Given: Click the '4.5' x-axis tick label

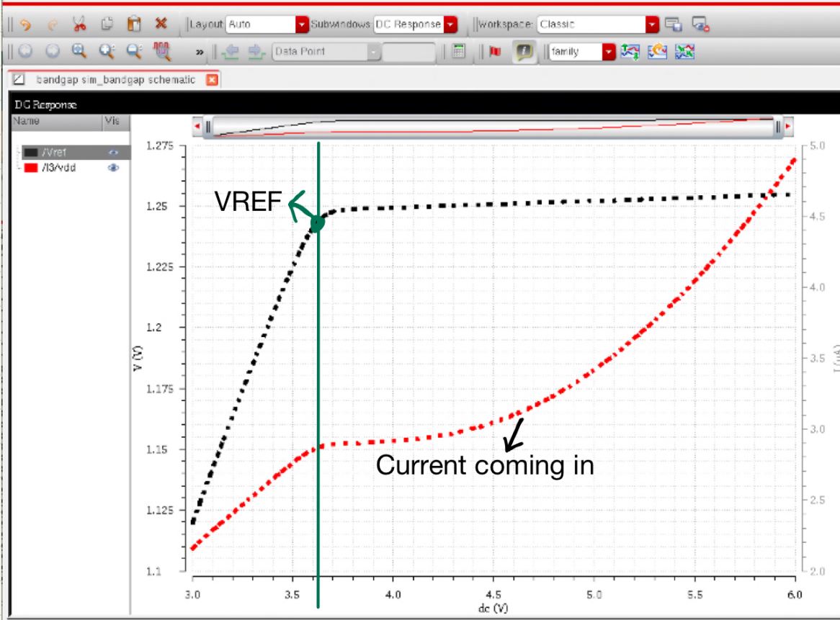Looking at the screenshot, I should pos(493,595).
